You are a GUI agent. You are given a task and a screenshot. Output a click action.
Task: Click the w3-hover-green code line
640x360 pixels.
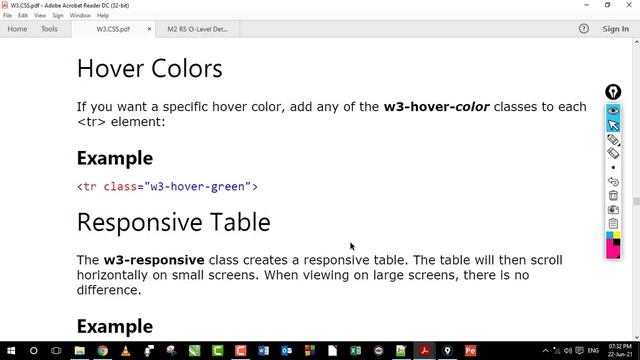[167, 187]
